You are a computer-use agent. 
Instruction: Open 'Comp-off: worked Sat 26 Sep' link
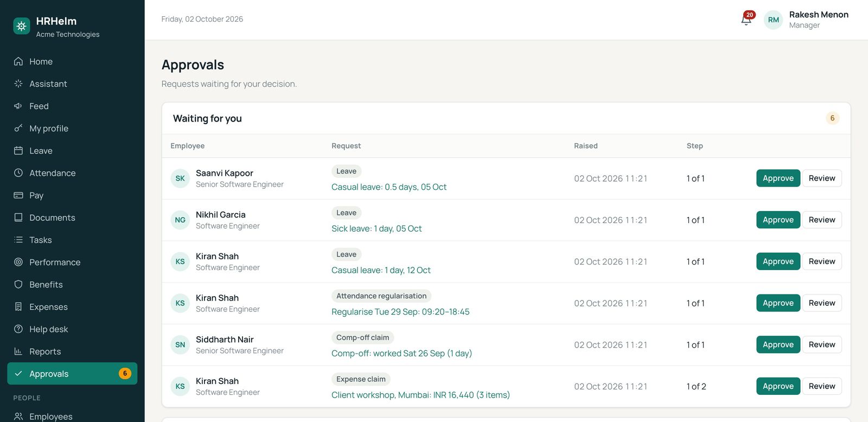(401, 354)
